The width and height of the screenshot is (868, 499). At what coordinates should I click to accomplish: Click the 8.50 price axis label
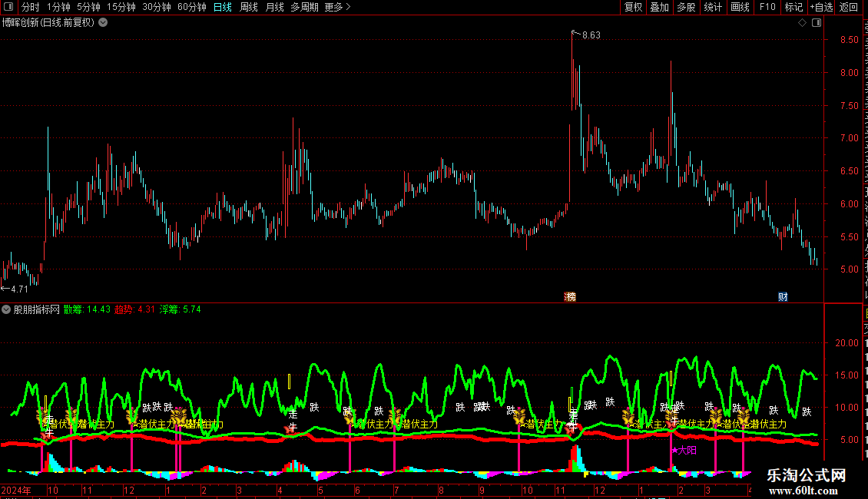849,40
